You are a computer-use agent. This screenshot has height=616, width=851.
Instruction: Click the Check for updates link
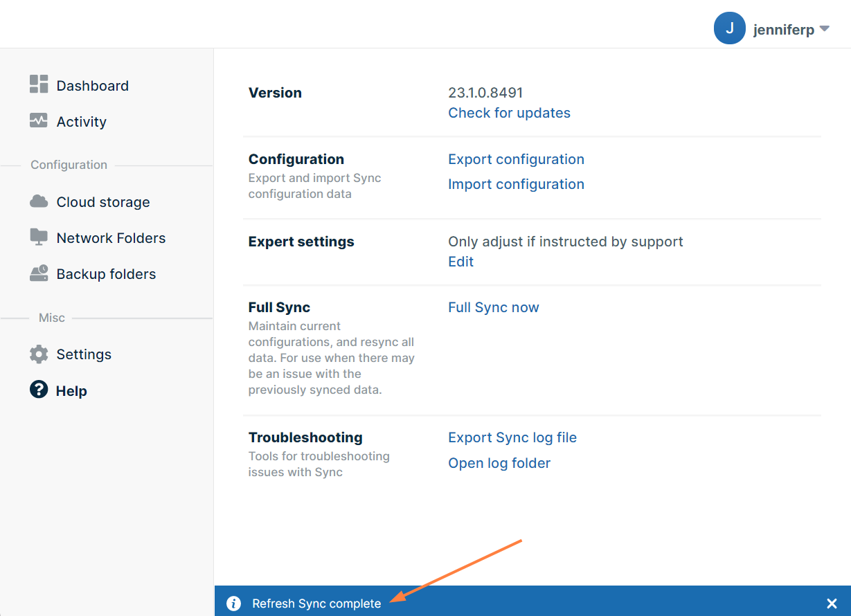point(509,113)
